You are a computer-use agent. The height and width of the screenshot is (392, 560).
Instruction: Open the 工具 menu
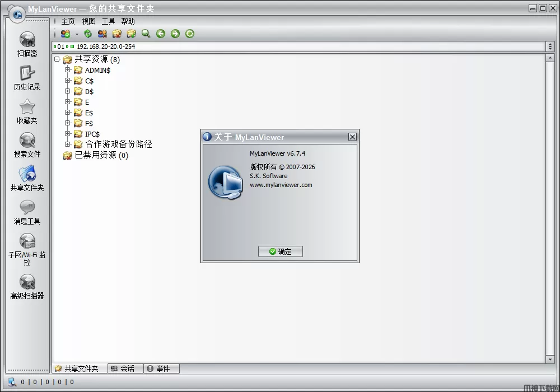point(108,21)
